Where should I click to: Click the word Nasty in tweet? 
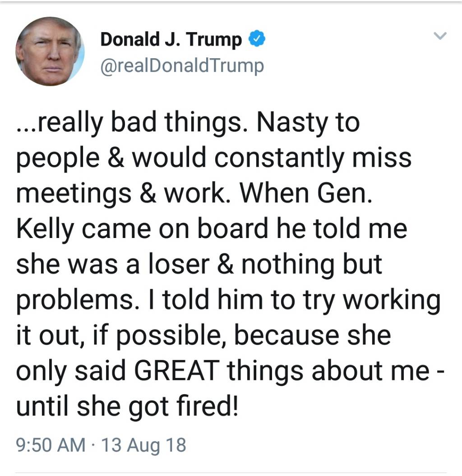tap(292, 123)
